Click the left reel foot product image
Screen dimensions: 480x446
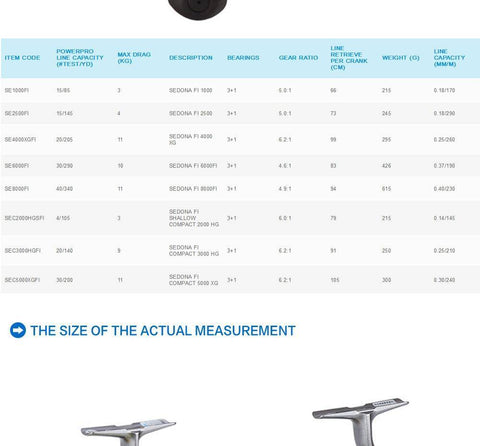tap(128, 432)
